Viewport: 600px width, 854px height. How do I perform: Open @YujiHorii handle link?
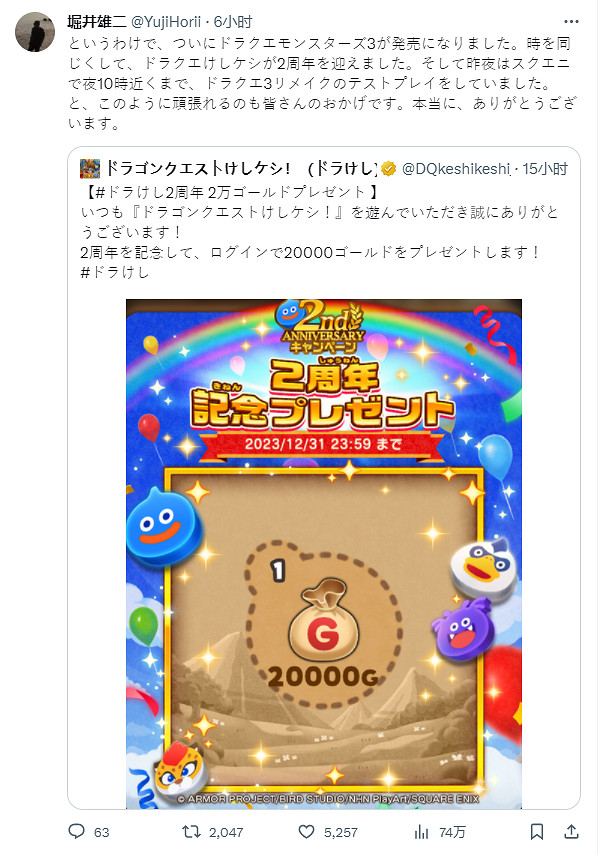tap(166, 22)
